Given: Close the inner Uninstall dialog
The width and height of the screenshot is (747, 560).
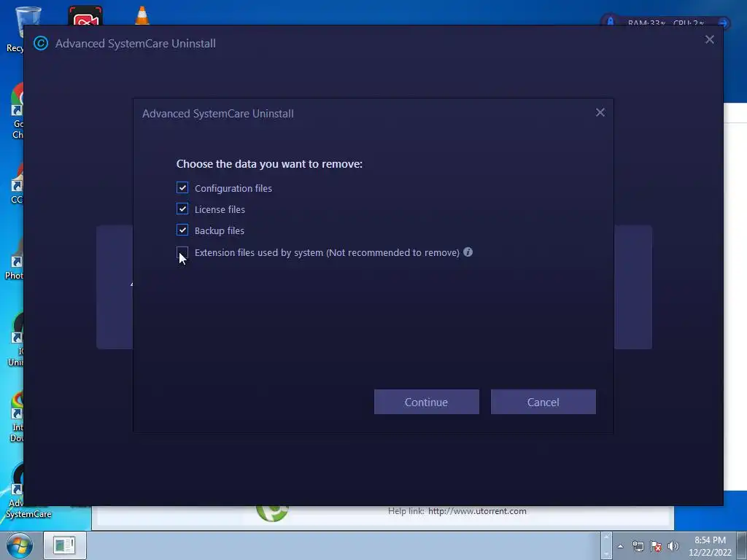Looking at the screenshot, I should coord(600,112).
